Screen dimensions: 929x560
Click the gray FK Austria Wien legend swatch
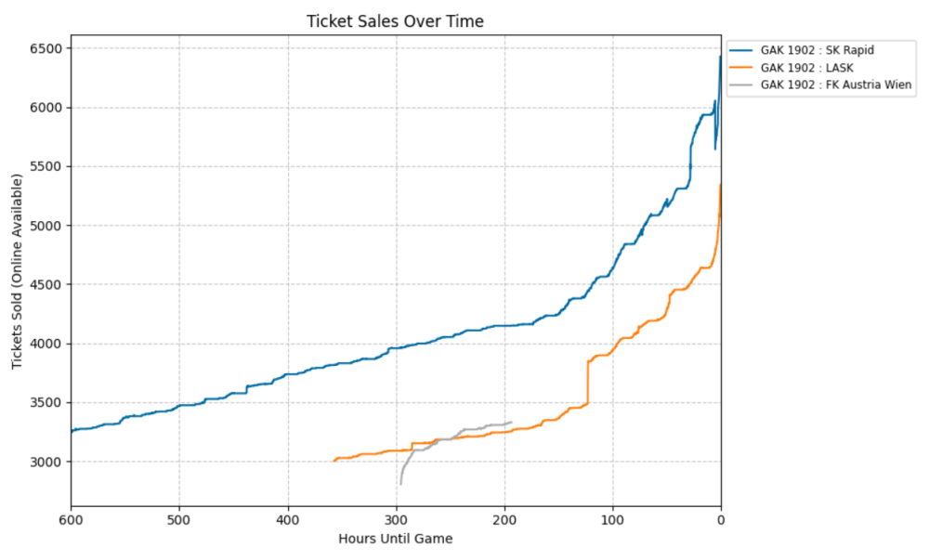pos(742,85)
